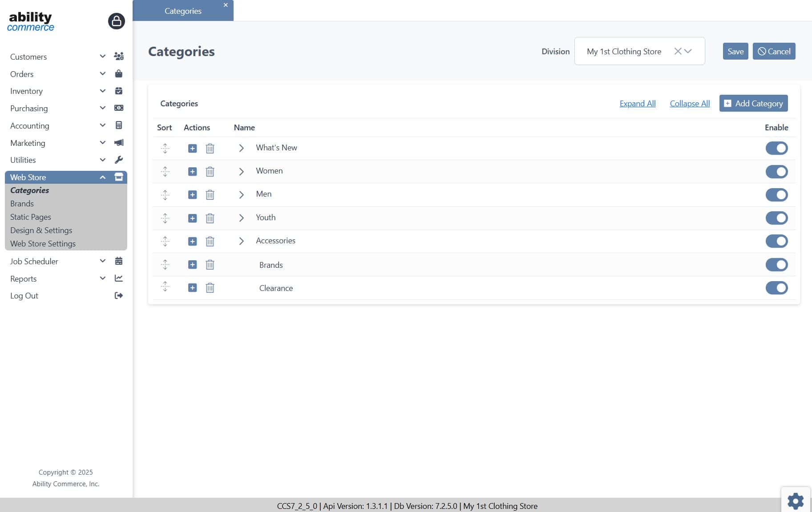This screenshot has height=512, width=812.
Task: Switch to the Categories tab
Action: (182, 11)
